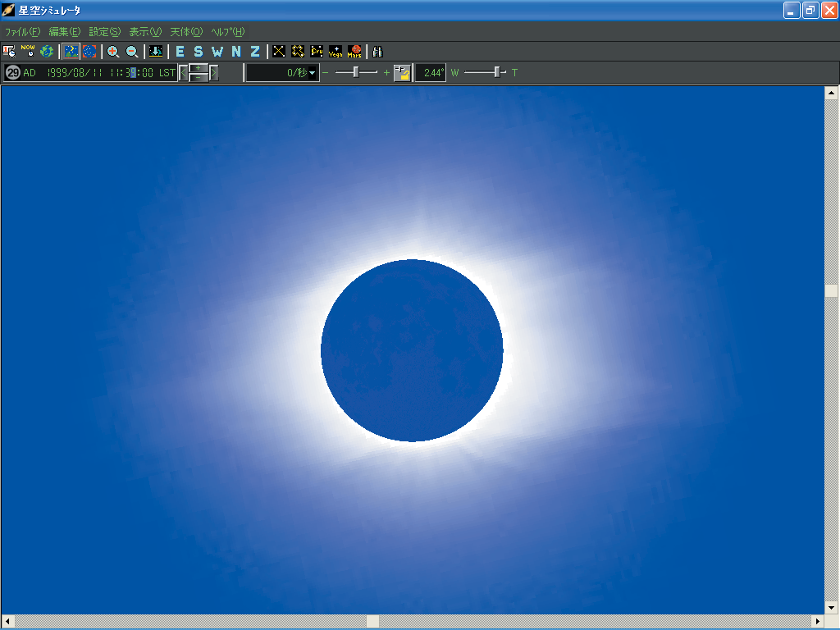Toggle constellation figures icon
The image size is (840, 630).
(x=298, y=52)
